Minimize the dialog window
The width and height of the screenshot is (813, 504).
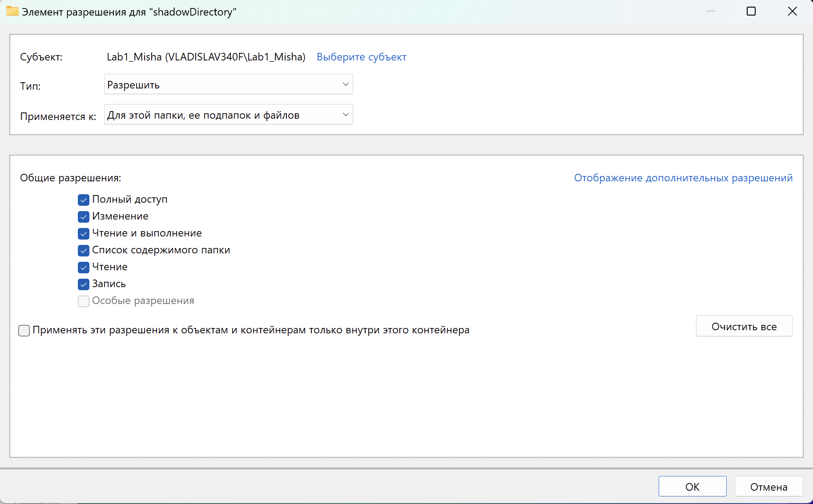[711, 12]
